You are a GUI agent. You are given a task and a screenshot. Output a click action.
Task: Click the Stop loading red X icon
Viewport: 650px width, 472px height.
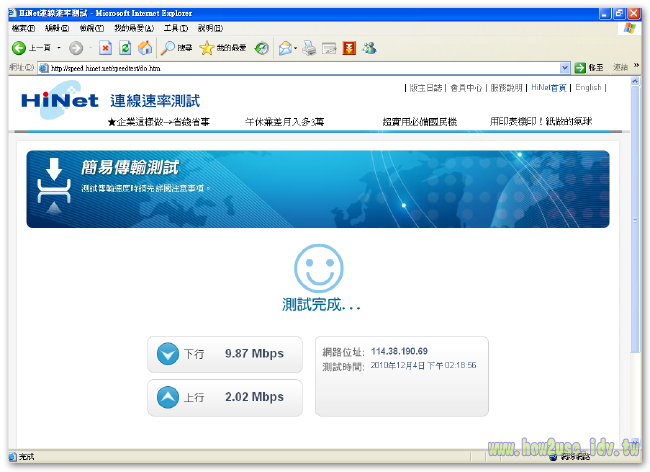tap(106, 48)
